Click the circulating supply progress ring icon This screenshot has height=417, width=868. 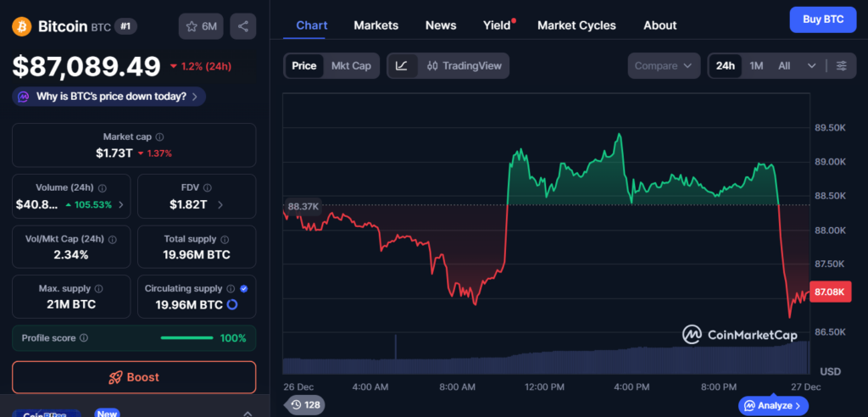232,304
